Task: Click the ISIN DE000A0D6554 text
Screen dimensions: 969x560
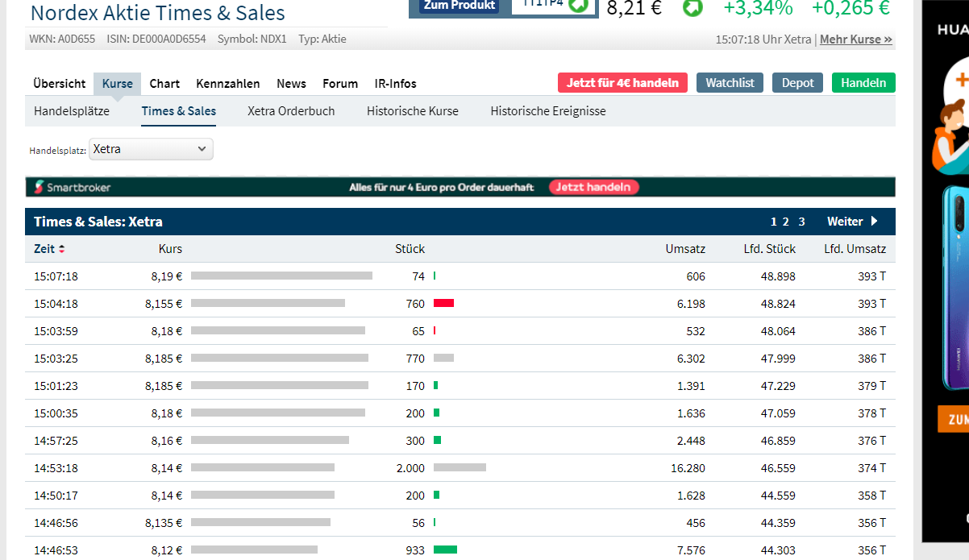Action: click(x=155, y=39)
